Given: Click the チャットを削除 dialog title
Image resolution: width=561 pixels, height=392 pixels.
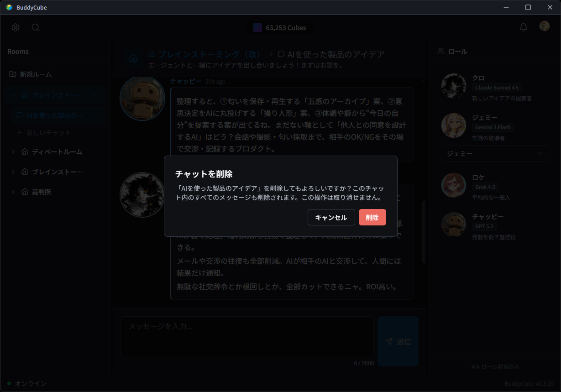Looking at the screenshot, I should [204, 174].
